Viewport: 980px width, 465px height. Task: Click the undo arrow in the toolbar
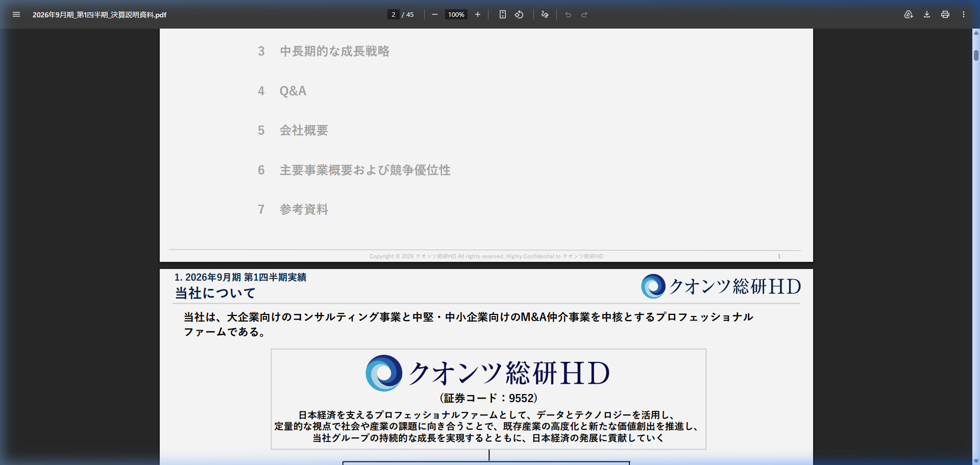pyautogui.click(x=568, y=14)
